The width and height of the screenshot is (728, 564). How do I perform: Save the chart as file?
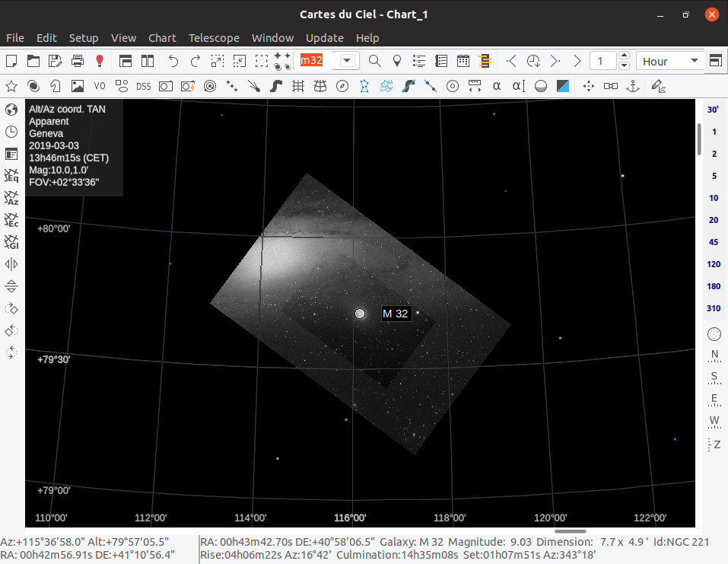point(56,61)
